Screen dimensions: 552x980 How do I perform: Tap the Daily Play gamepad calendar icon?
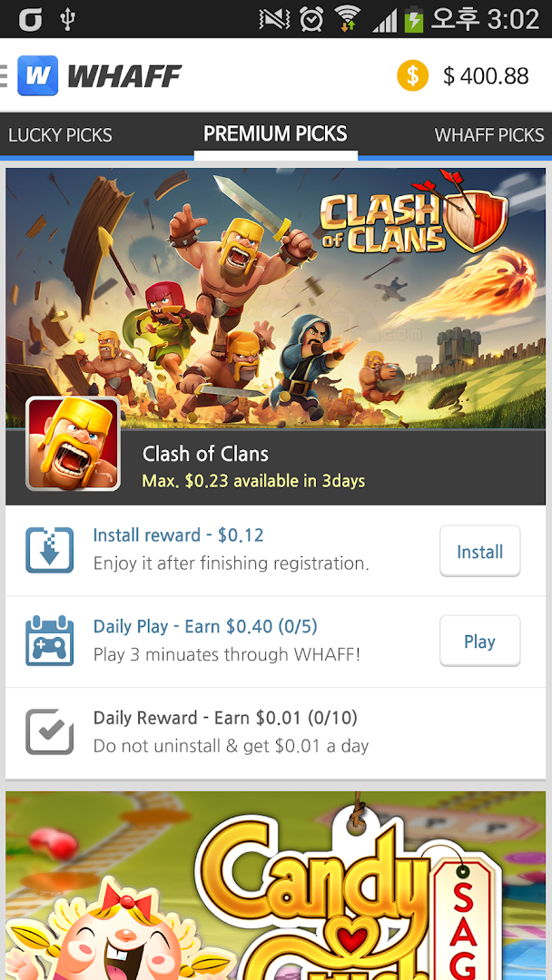49,641
